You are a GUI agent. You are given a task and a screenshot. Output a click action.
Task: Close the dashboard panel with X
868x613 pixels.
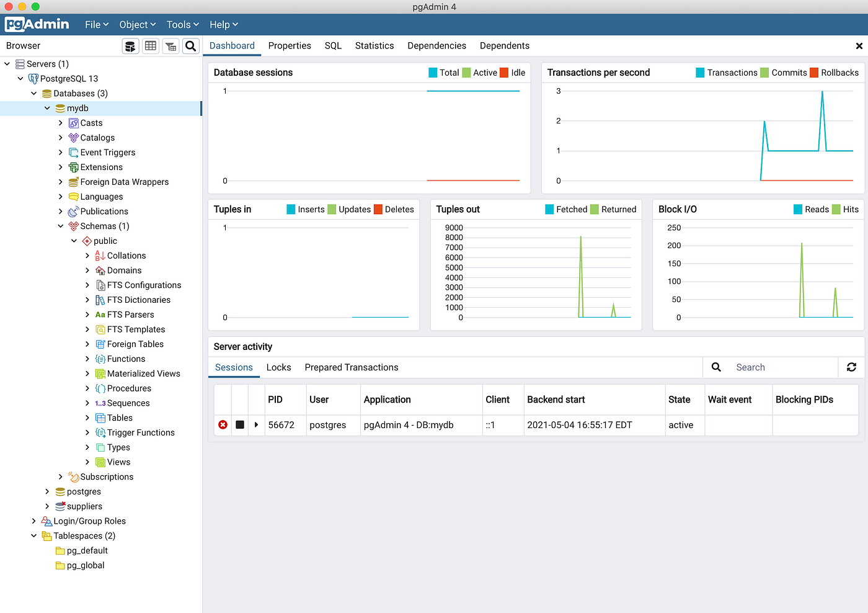tap(859, 46)
